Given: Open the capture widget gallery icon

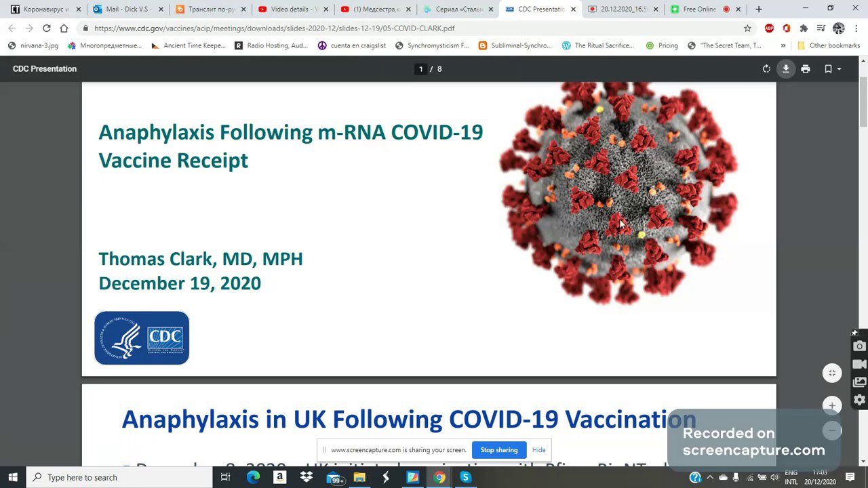Looking at the screenshot, I should coord(859,382).
